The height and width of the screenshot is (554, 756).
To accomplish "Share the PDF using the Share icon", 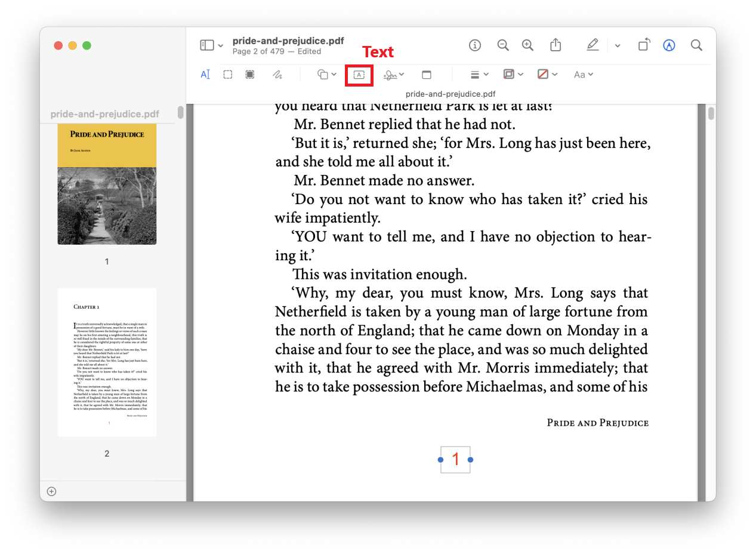I will coord(556,45).
